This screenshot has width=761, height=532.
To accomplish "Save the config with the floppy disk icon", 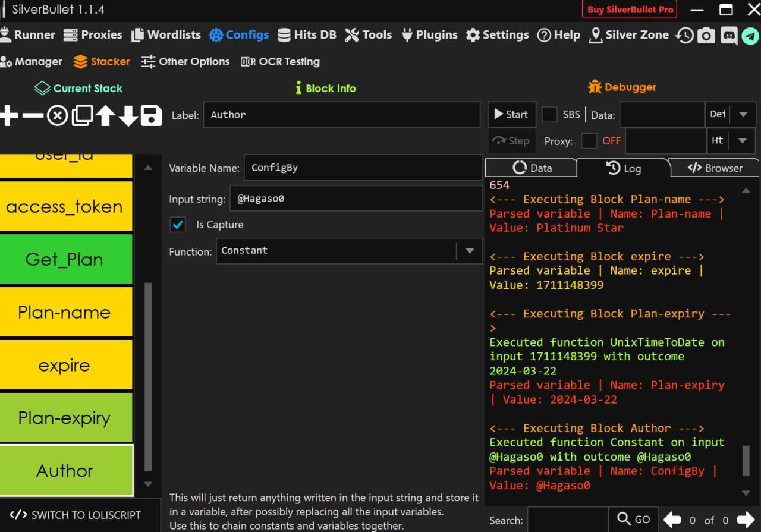I will [151, 115].
